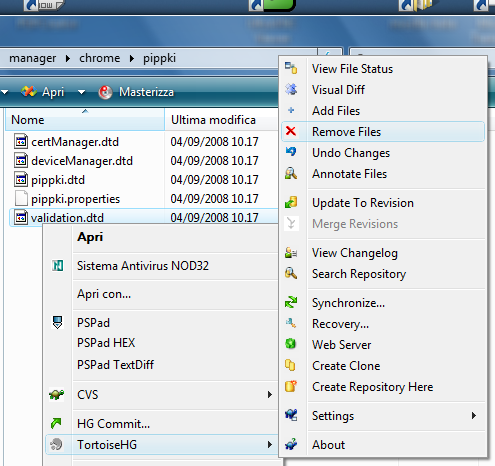495x466 pixels.
Task: Select the validation.dtd file row
Action: [144, 217]
